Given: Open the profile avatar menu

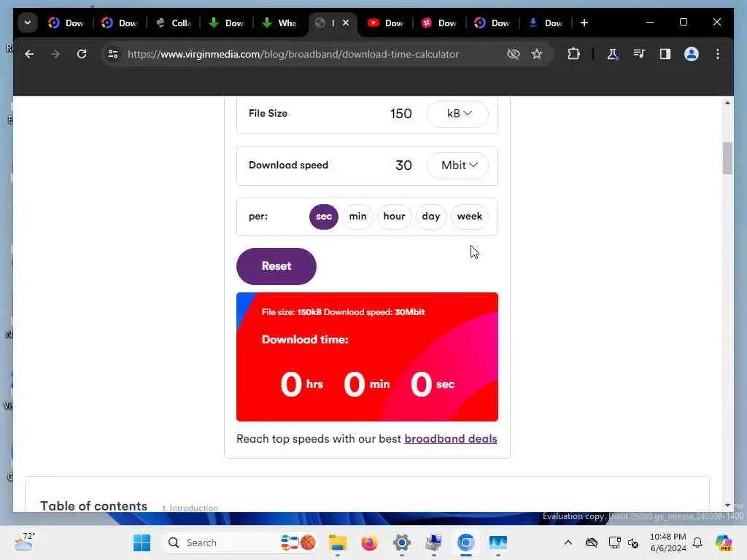Looking at the screenshot, I should click(692, 54).
